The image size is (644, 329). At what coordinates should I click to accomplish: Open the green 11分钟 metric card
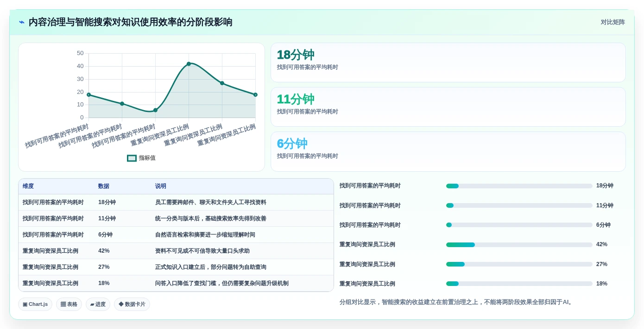pyautogui.click(x=448, y=107)
